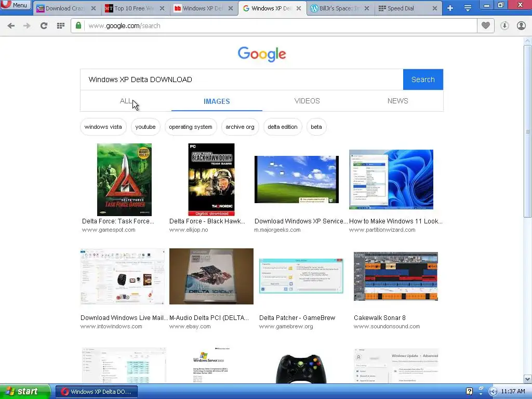The width and height of the screenshot is (532, 399).
Task: Open Windows XP Bliss desktop thumbnail
Action: 297,179
